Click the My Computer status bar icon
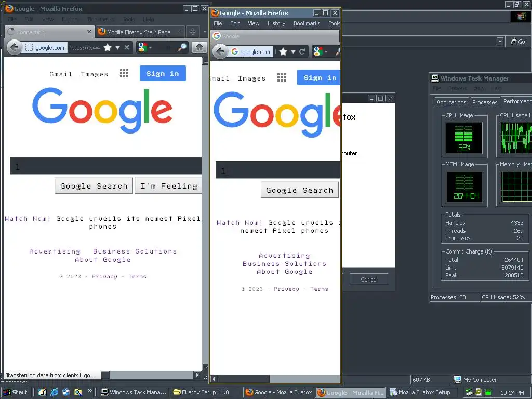The width and height of the screenshot is (532, 399). pos(457,379)
